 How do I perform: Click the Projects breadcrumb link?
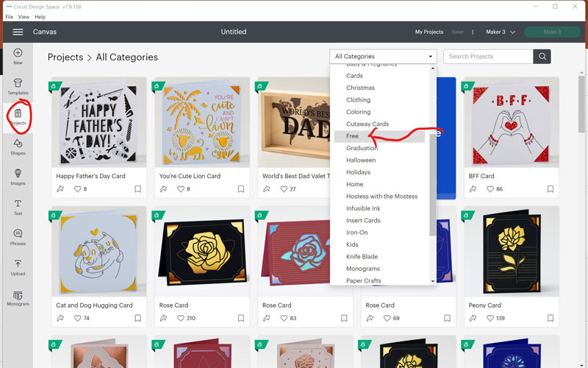coord(65,57)
